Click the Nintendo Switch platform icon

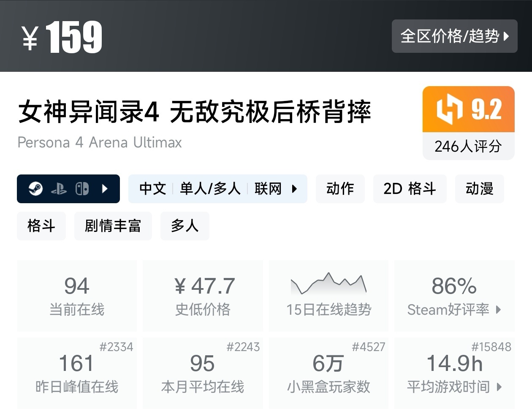(x=82, y=188)
